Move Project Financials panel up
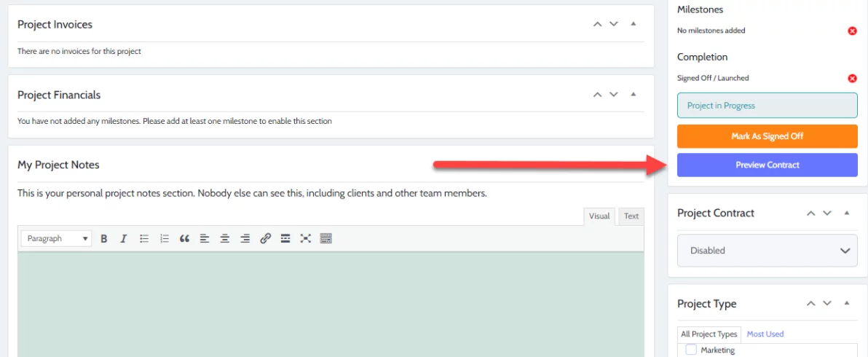 597,95
